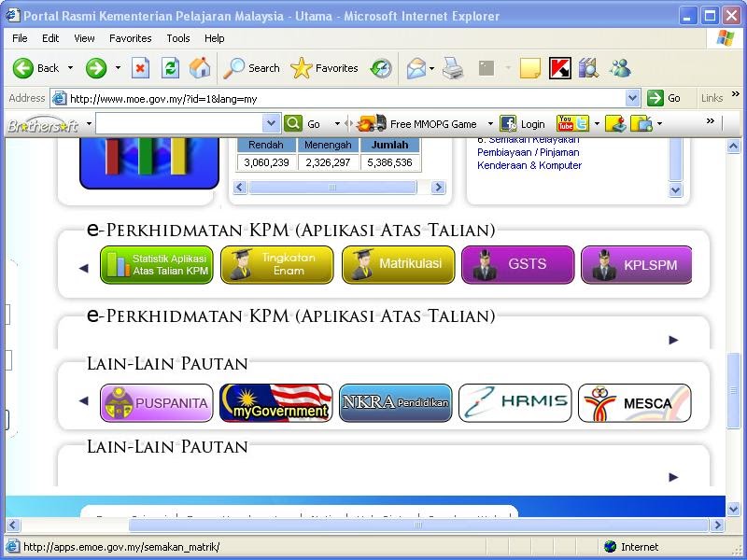Screen dimensions: 747x560
Task: Click left arrow of e-Perkhidmatan carousel
Action: tap(84, 269)
